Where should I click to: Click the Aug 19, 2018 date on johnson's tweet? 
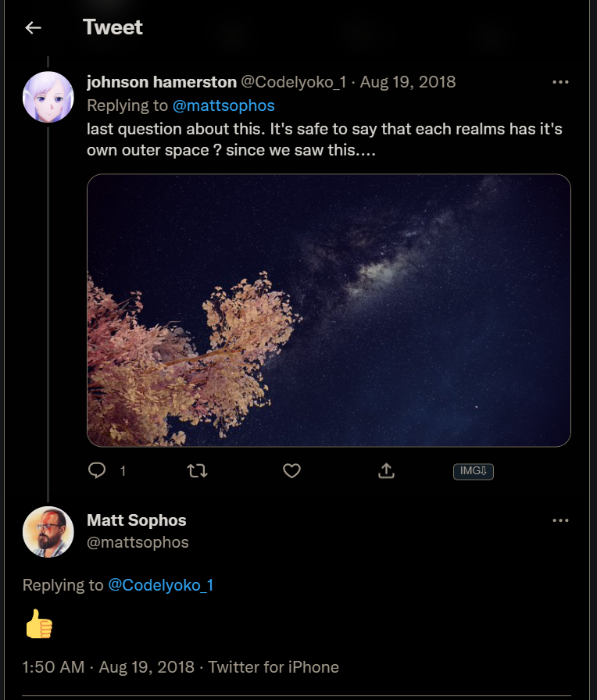point(407,82)
